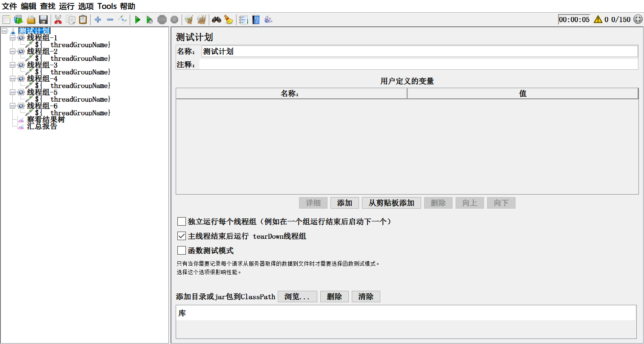The image size is (644, 344).
Task: Click the yellow warning triangle log icon
Action: point(598,19)
